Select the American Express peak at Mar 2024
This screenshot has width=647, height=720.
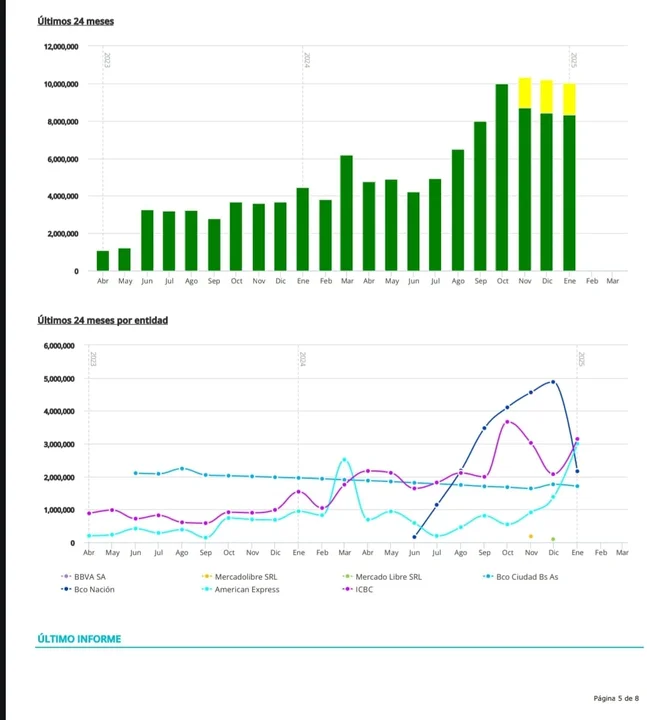point(344,460)
